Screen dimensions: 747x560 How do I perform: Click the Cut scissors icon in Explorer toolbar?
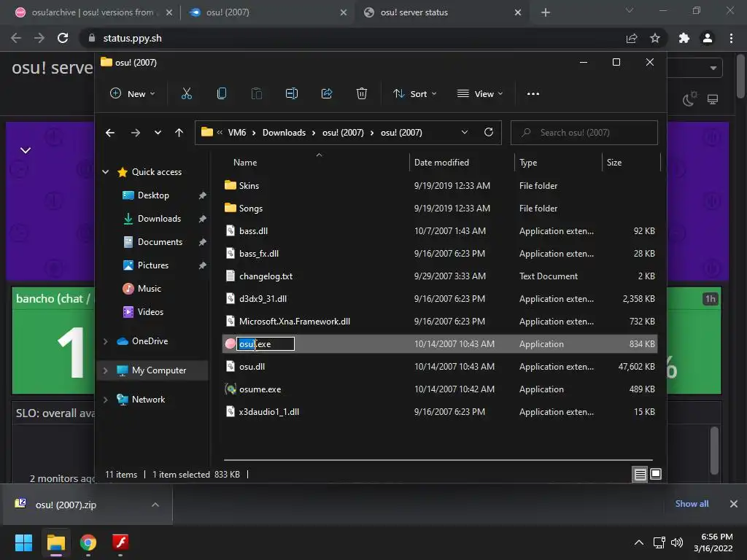click(186, 94)
